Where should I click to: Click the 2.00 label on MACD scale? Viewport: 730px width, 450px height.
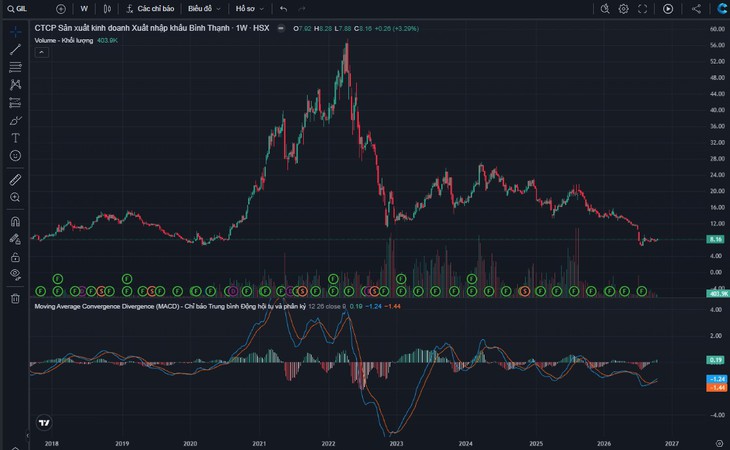pos(716,336)
